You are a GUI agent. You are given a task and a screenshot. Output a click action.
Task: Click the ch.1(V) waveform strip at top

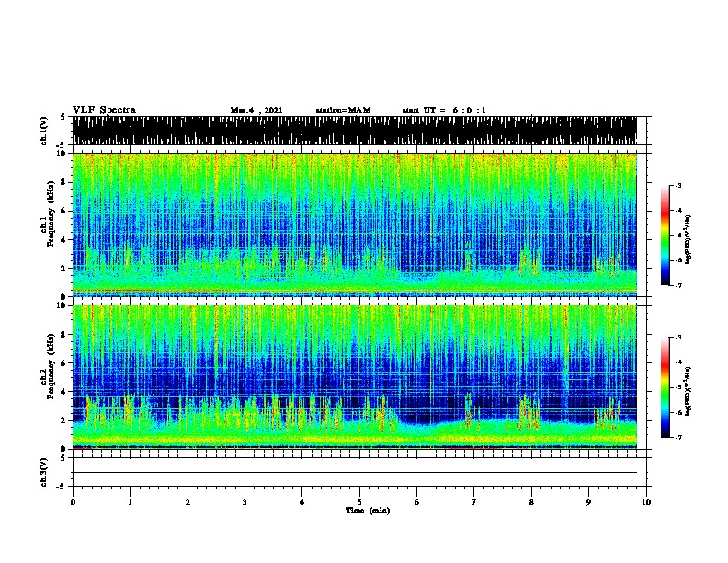click(x=354, y=131)
